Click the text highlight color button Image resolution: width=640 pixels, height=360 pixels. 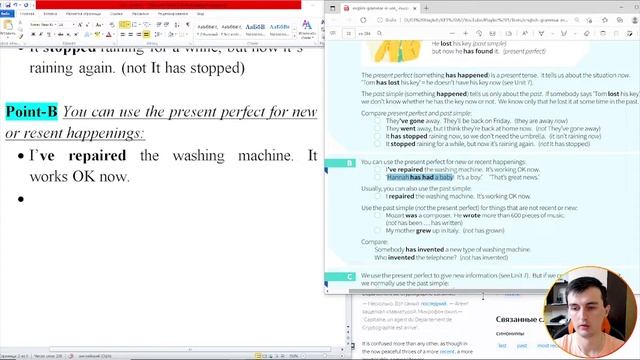(98, 35)
